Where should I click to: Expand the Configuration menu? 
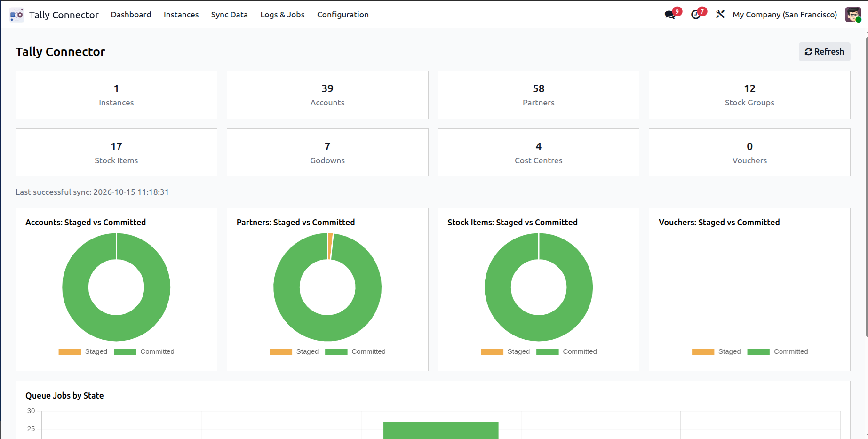(x=343, y=15)
